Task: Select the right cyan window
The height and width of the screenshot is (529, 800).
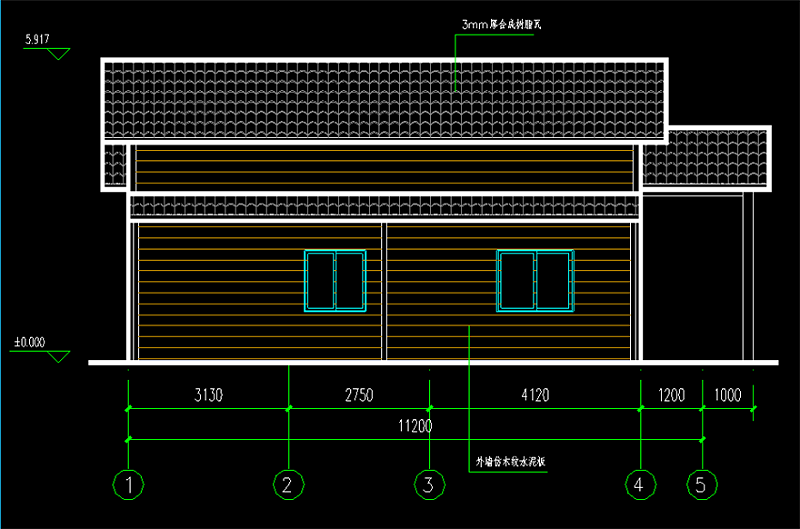Action: [535, 280]
